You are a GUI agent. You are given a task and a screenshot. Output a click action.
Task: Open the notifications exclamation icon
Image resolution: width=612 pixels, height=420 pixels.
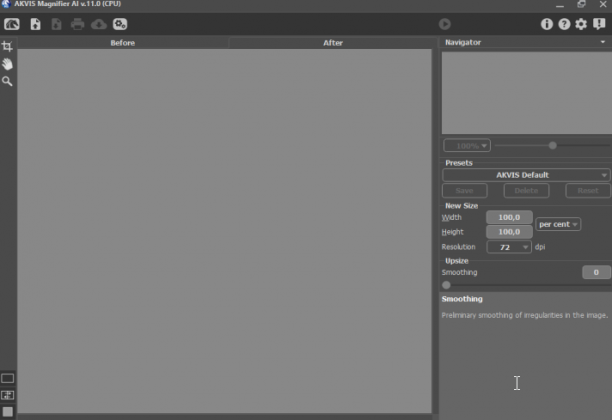599,24
